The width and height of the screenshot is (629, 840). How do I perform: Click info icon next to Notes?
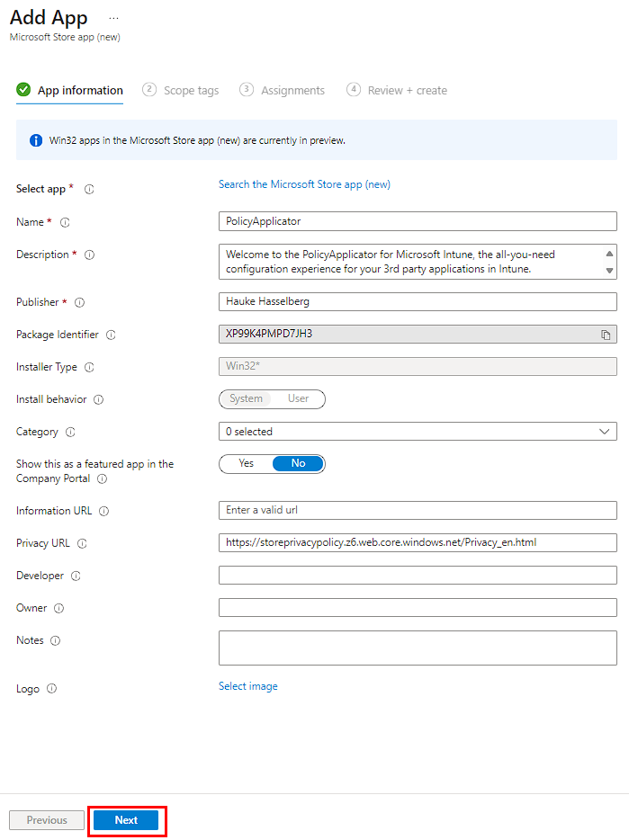(55, 640)
